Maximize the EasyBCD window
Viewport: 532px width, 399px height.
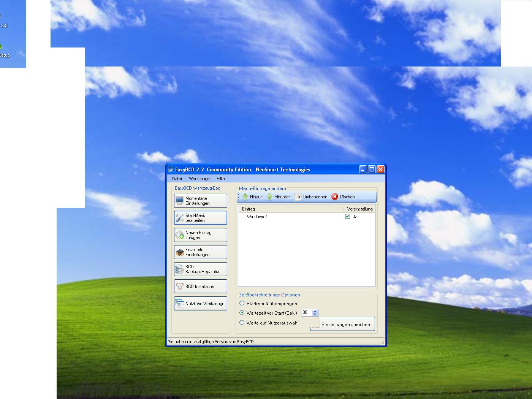(x=372, y=169)
